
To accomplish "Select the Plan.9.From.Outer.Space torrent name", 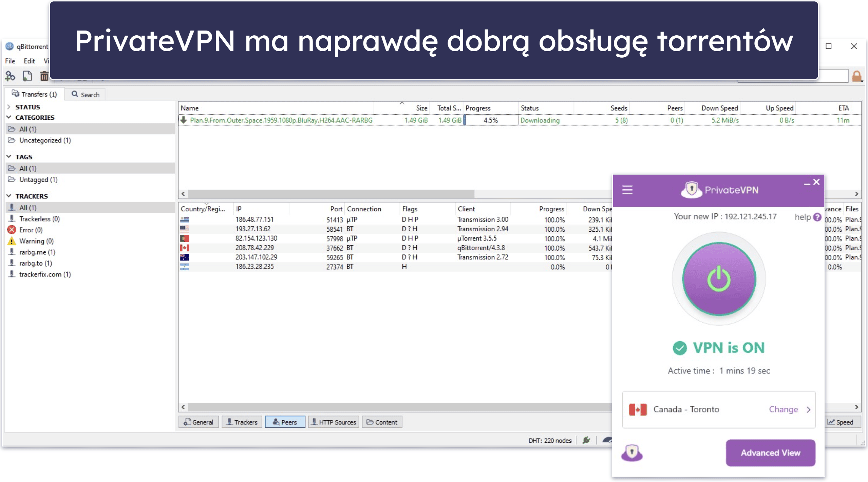I will (281, 120).
